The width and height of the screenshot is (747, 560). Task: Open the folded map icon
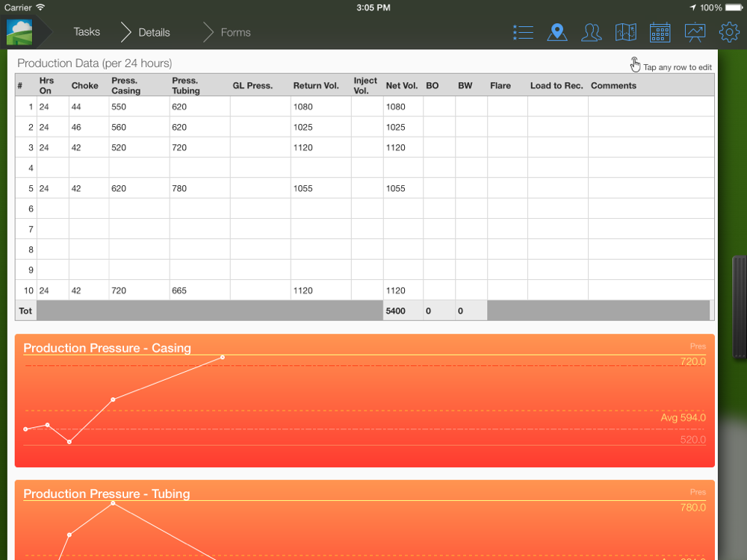[x=625, y=32]
